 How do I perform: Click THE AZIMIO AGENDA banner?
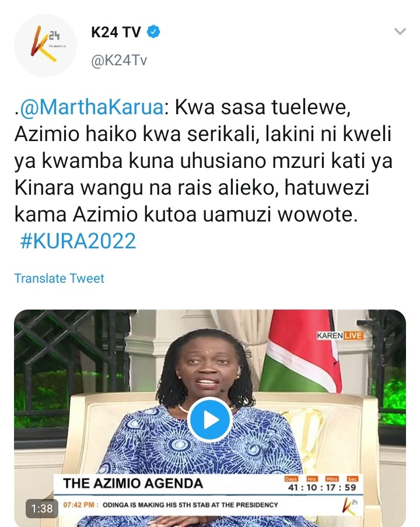coord(133,483)
